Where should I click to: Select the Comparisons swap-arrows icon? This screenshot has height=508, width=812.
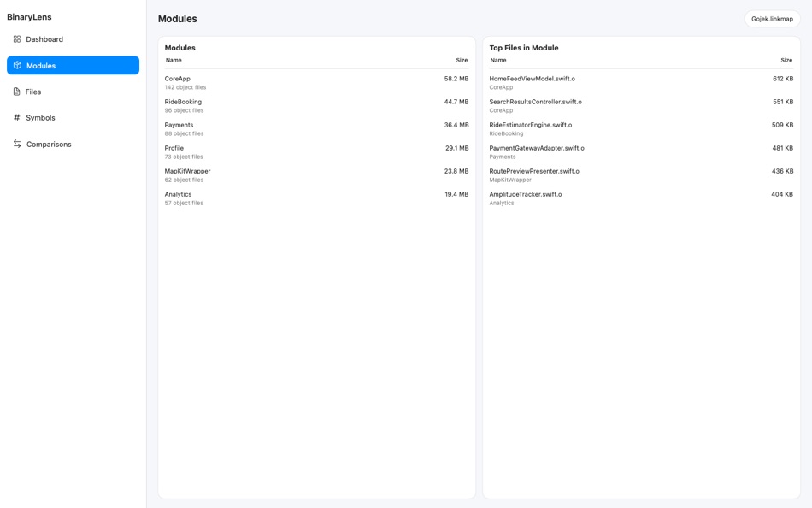point(15,144)
